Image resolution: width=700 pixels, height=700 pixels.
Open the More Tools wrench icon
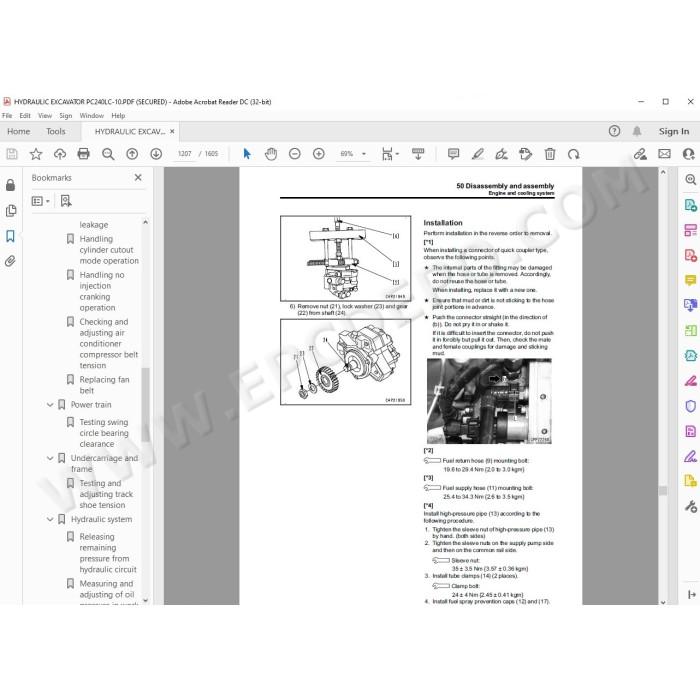690,507
